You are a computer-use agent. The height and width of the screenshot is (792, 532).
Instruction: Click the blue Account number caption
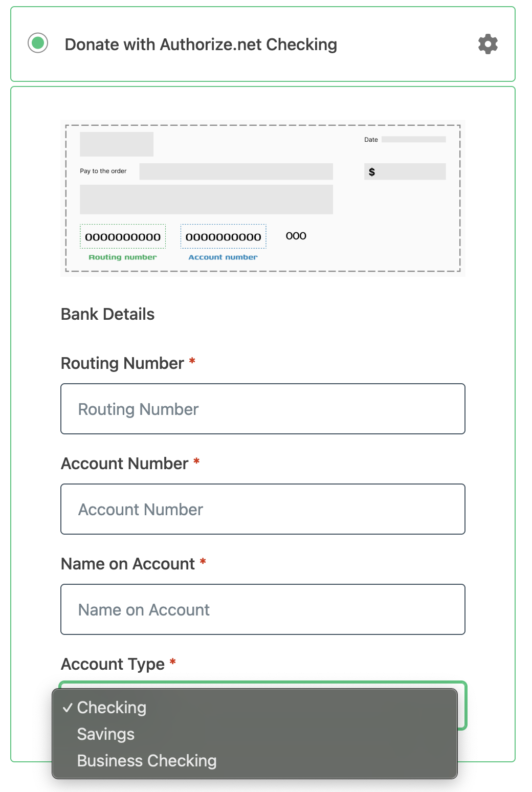tap(223, 257)
